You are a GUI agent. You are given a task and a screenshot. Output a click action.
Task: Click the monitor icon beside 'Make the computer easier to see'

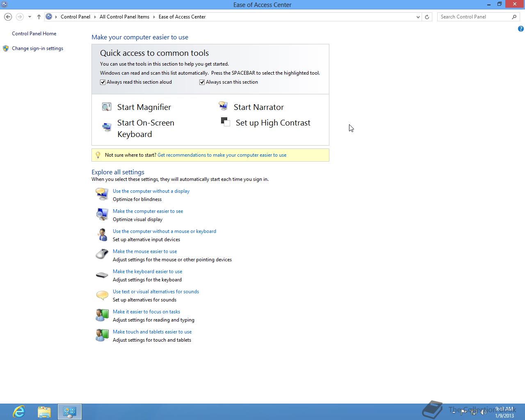click(x=102, y=214)
